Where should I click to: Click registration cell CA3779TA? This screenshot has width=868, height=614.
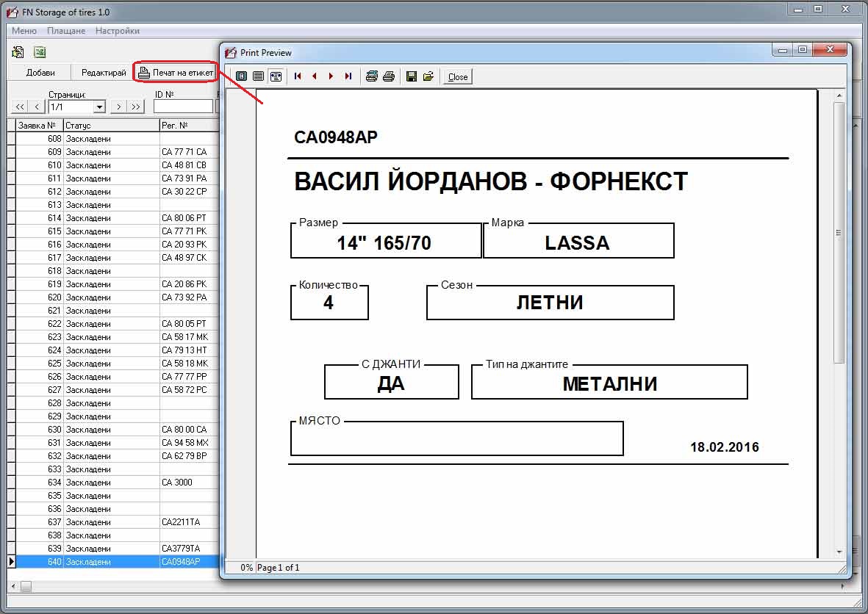pyautogui.click(x=190, y=549)
